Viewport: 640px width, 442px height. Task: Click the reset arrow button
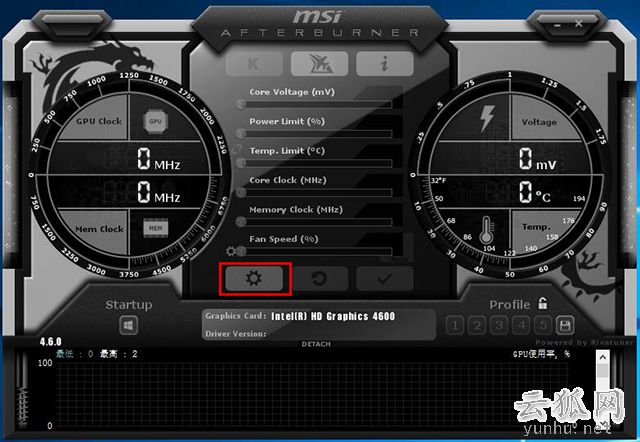(x=319, y=279)
